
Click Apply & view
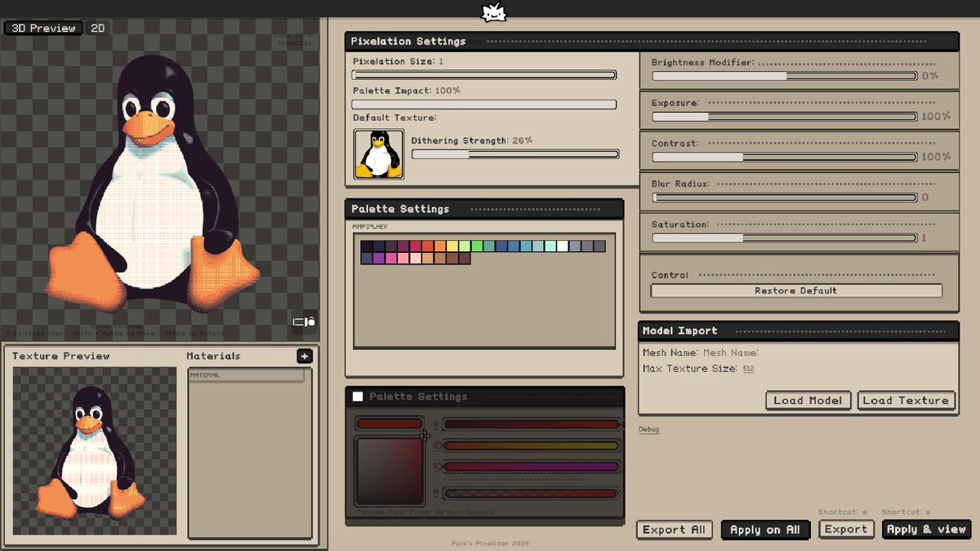point(926,529)
